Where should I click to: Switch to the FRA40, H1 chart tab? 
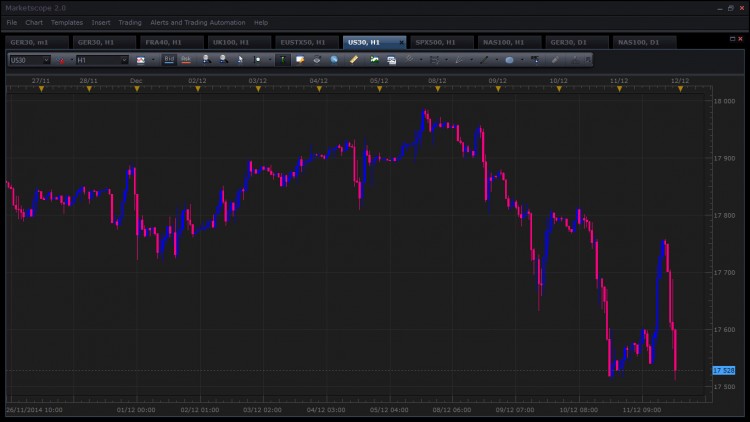172,43
